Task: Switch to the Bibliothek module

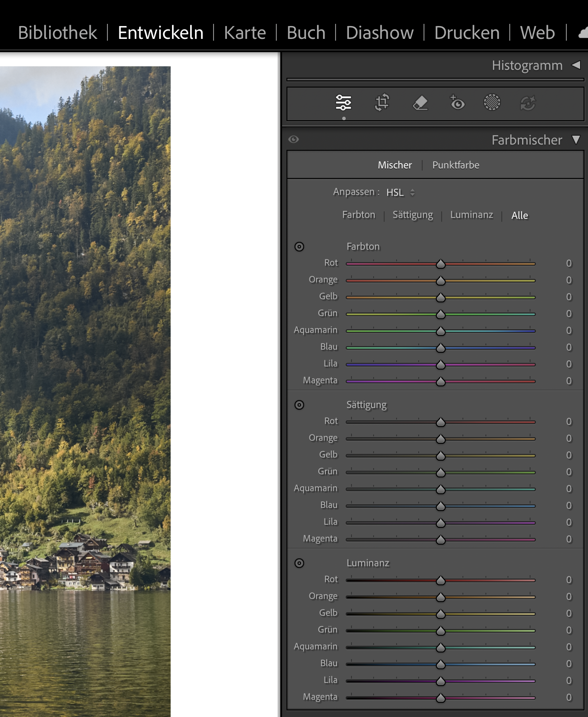Action: pos(57,33)
